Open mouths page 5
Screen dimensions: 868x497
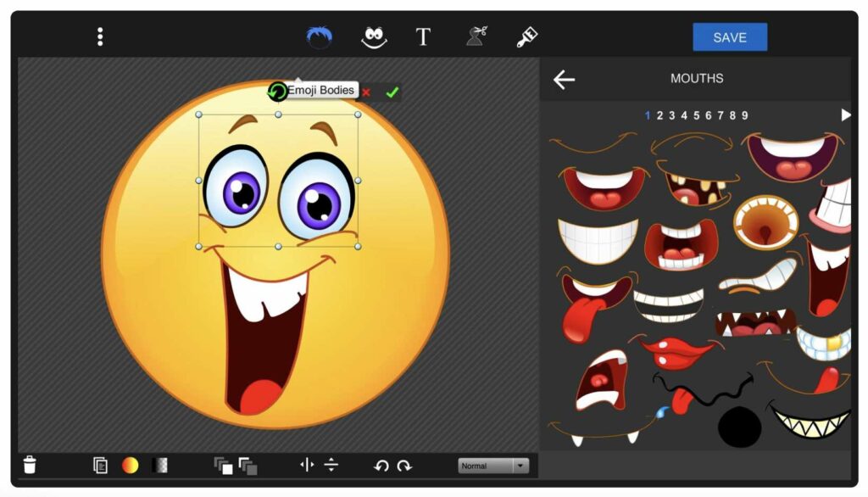(696, 115)
